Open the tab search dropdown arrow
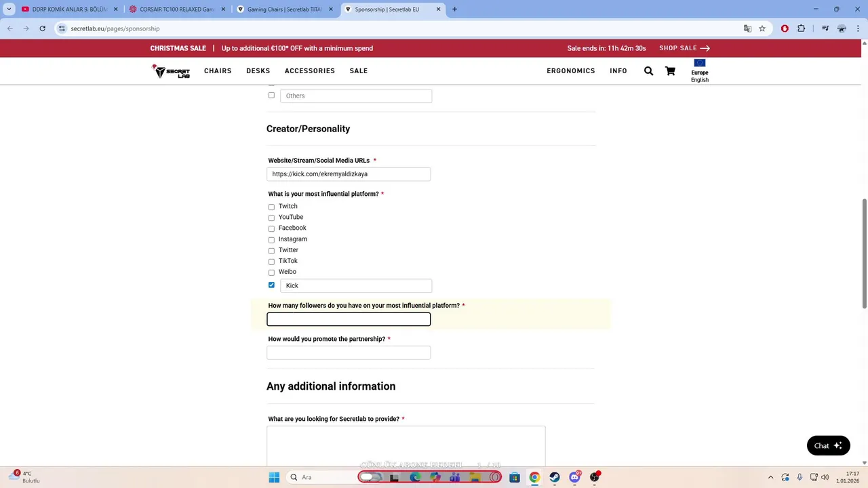Image resolution: width=868 pixels, height=488 pixels. [x=8, y=9]
